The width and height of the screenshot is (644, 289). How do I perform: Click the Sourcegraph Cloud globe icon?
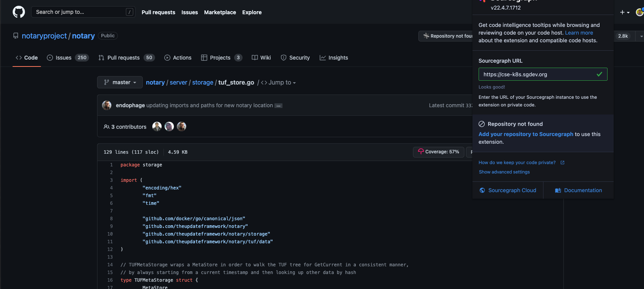tap(482, 190)
